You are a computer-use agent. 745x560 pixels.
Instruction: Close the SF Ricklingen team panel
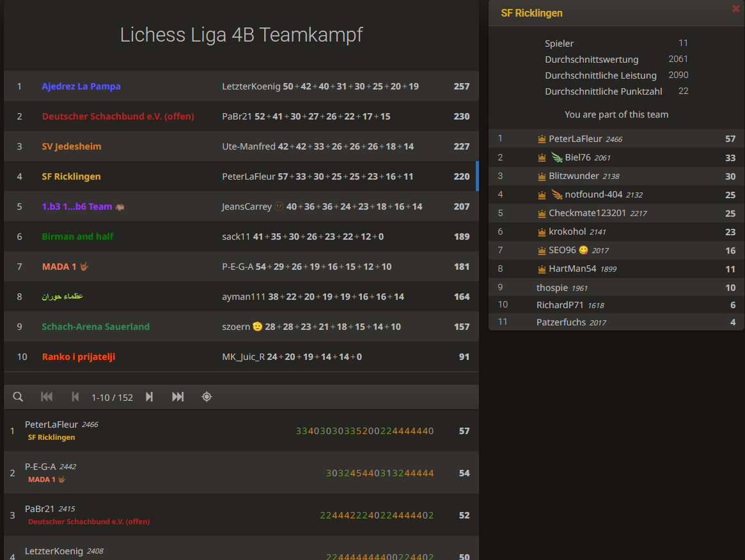(x=735, y=8)
